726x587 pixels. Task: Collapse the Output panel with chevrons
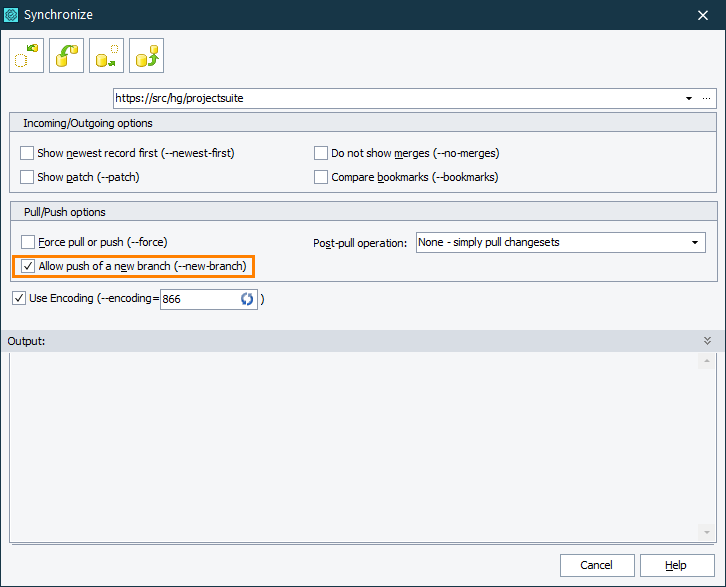click(707, 341)
